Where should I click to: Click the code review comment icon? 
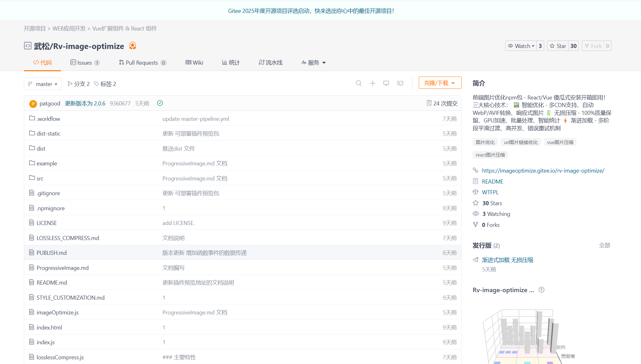pyautogui.click(x=400, y=83)
